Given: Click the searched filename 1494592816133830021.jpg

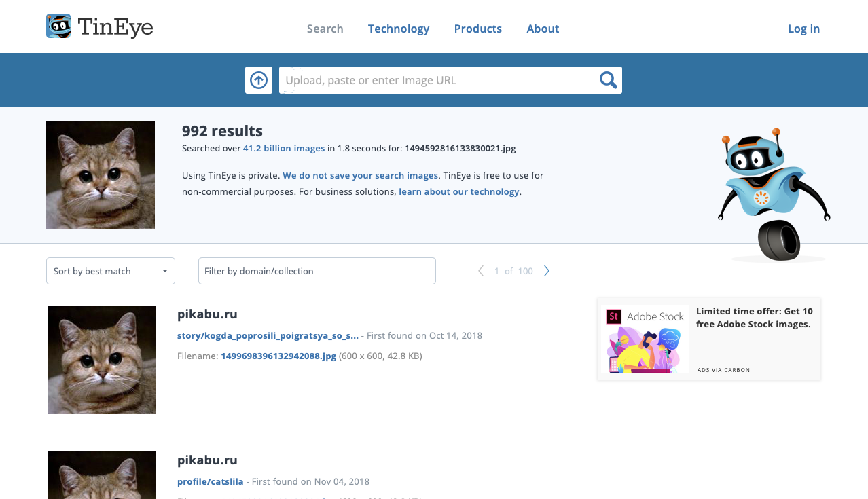Looking at the screenshot, I should click(460, 148).
